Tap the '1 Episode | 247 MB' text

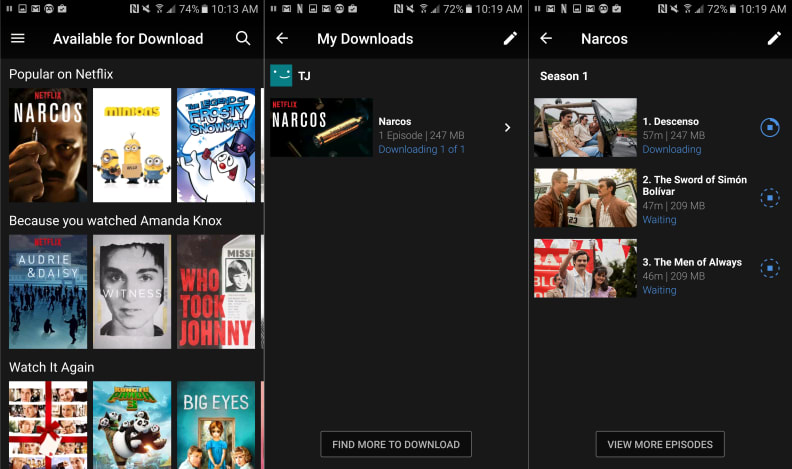pos(421,135)
